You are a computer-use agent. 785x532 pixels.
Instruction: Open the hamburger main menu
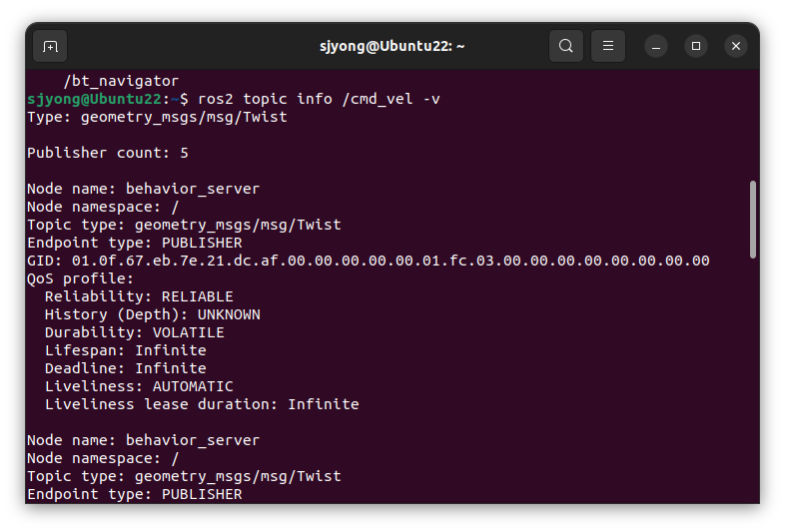tap(608, 46)
